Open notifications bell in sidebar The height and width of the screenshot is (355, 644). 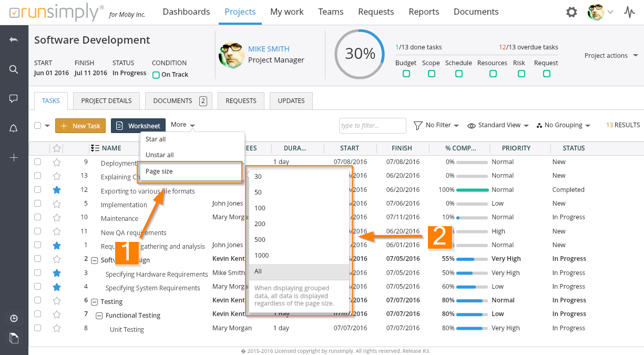coord(14,128)
